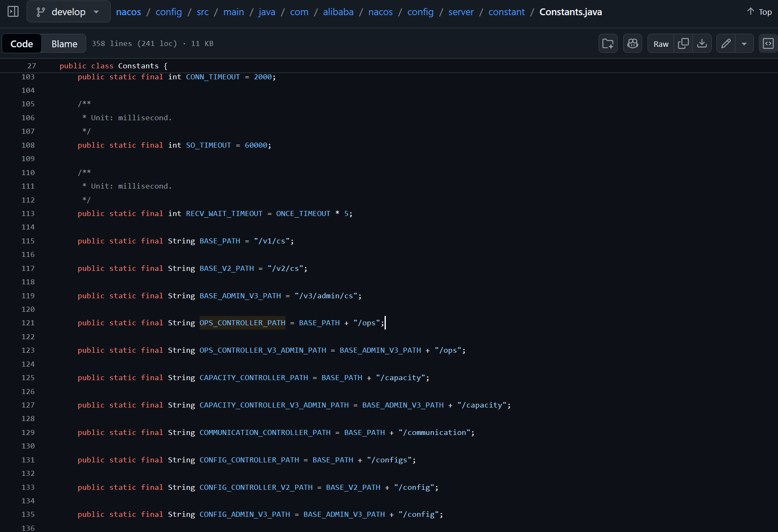This screenshot has width=778, height=532.
Task: Edit this file with pencil icon
Action: tap(726, 43)
